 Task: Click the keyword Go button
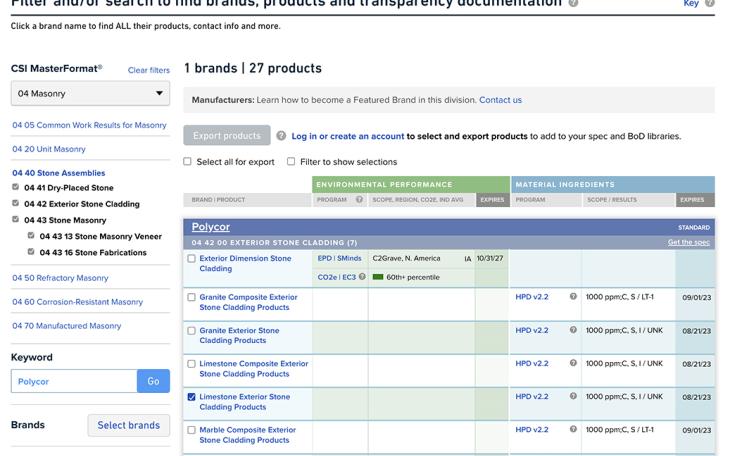point(154,381)
